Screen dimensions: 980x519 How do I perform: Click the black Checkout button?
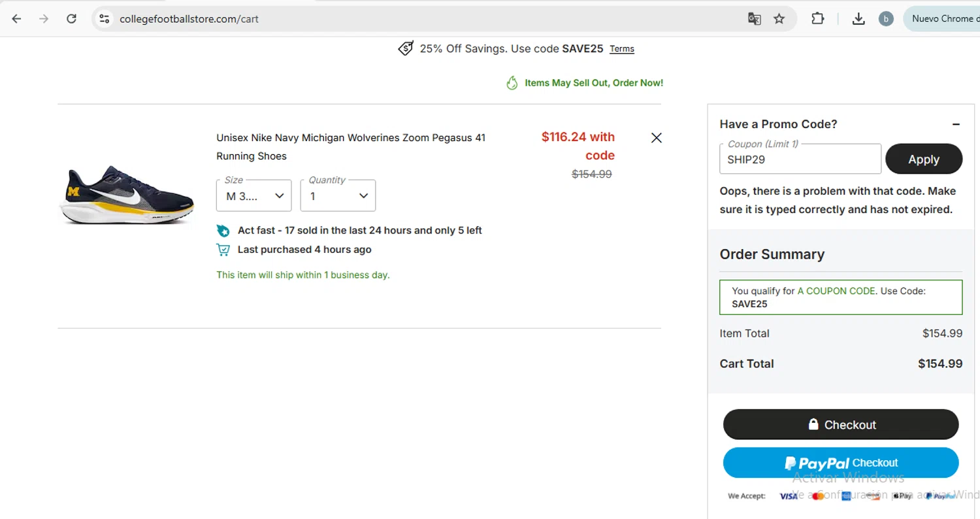coord(841,424)
